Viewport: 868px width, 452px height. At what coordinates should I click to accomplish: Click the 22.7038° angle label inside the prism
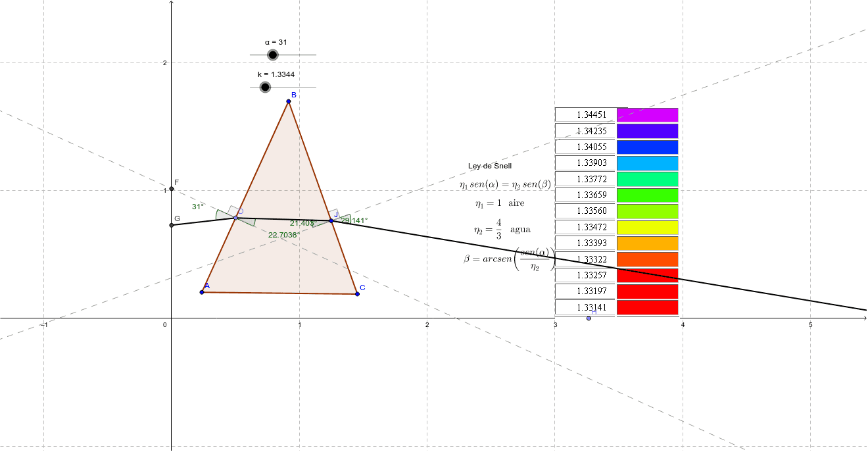tap(283, 234)
